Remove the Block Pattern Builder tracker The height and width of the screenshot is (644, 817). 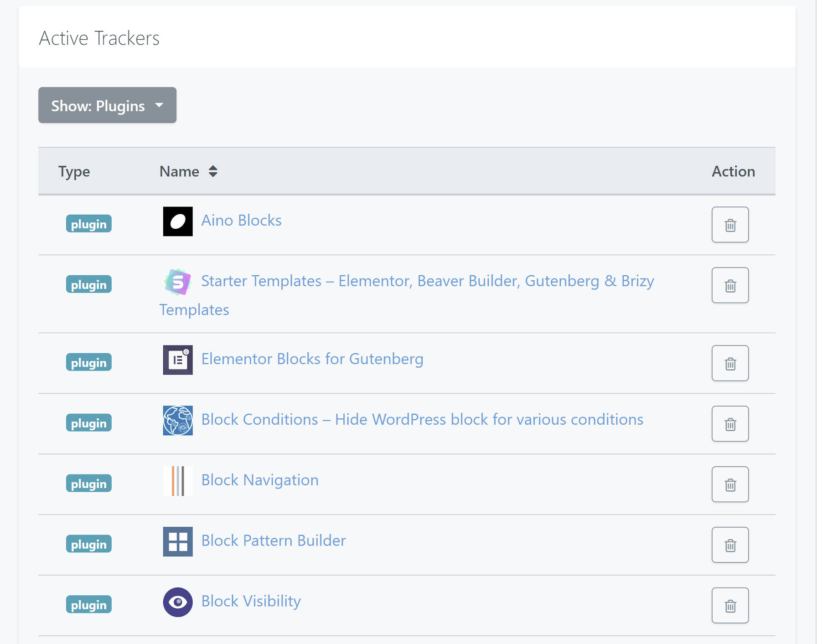coord(730,545)
